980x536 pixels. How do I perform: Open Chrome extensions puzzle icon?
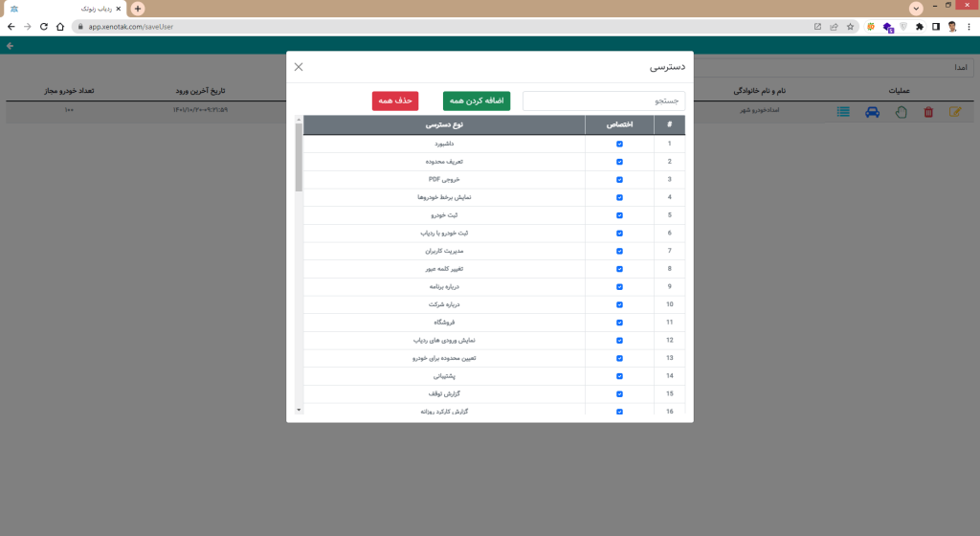[920, 27]
